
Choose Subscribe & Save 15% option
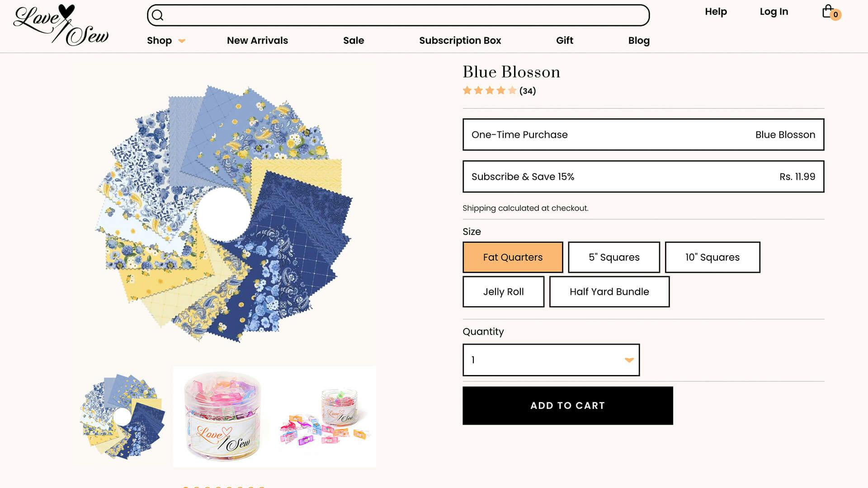click(x=643, y=177)
